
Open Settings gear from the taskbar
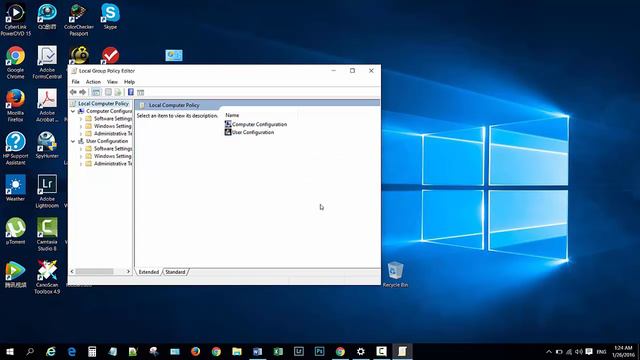[x=361, y=351]
